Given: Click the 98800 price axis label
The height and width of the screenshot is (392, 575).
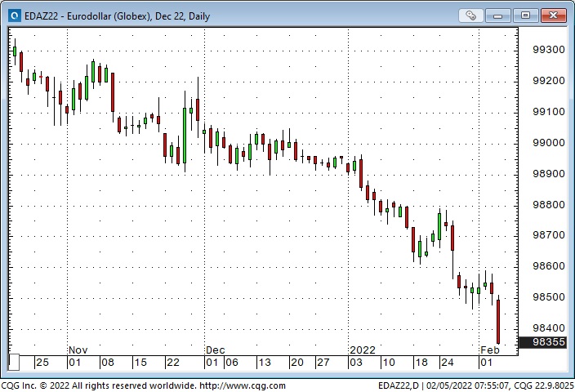Looking at the screenshot, I should (548, 205).
